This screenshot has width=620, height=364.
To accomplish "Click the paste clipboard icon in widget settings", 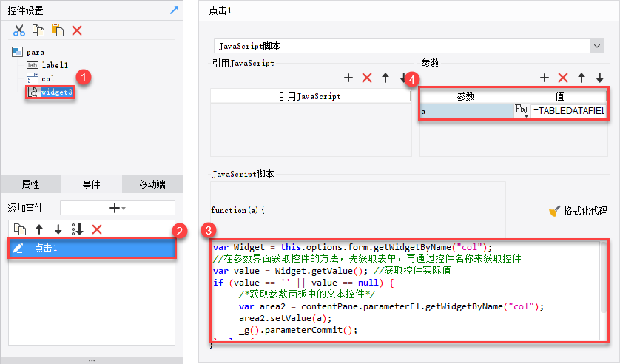I will tap(58, 30).
